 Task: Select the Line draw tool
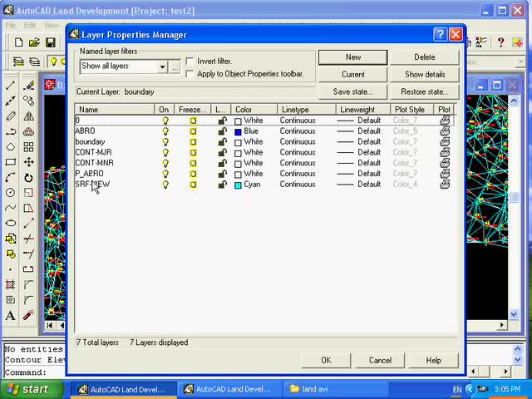[x=11, y=85]
